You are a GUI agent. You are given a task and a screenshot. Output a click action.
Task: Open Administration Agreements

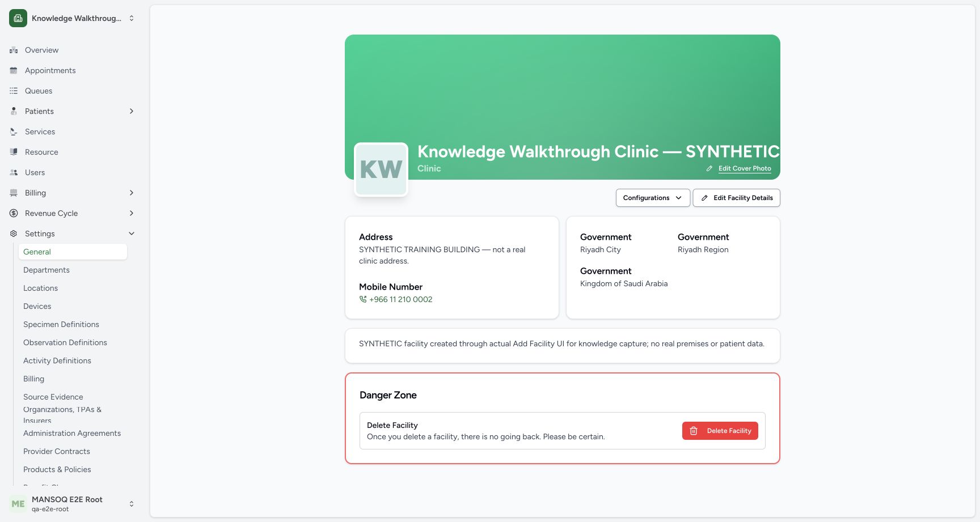72,433
